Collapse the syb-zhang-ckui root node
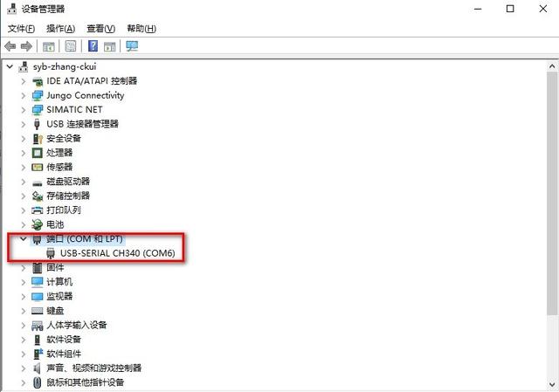The height and width of the screenshot is (392, 559). point(10,66)
